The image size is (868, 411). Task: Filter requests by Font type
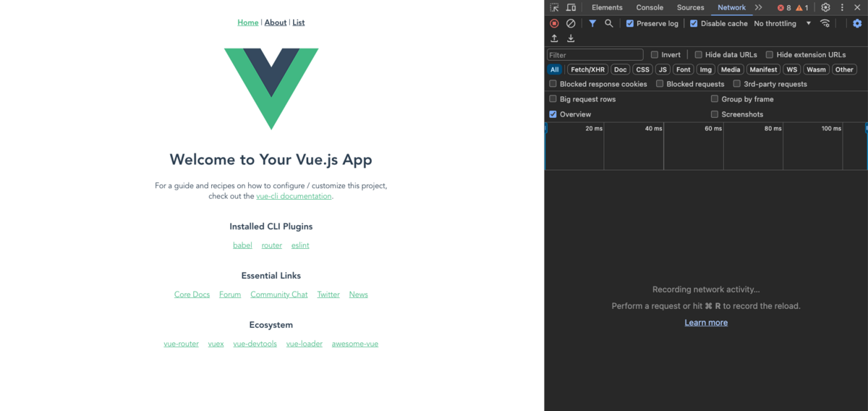pyautogui.click(x=684, y=69)
